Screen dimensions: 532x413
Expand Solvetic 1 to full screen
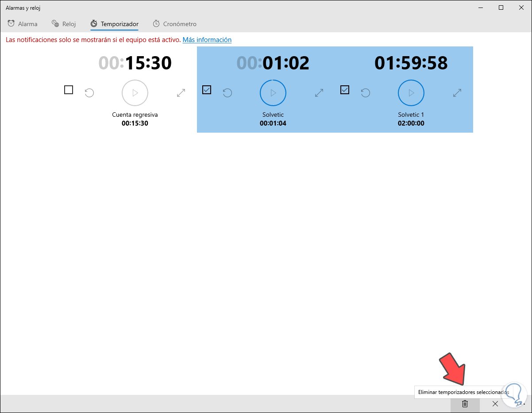[457, 93]
